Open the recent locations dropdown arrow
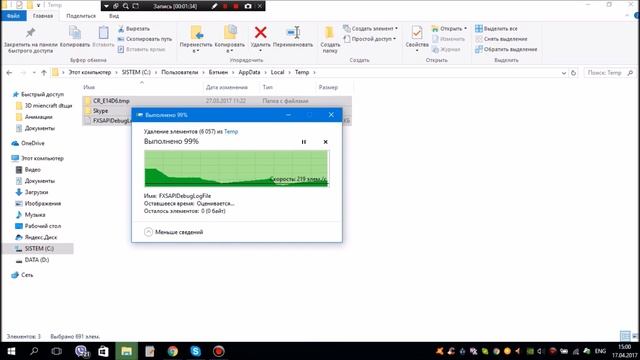Screen dimensions: 640x360 (34, 73)
